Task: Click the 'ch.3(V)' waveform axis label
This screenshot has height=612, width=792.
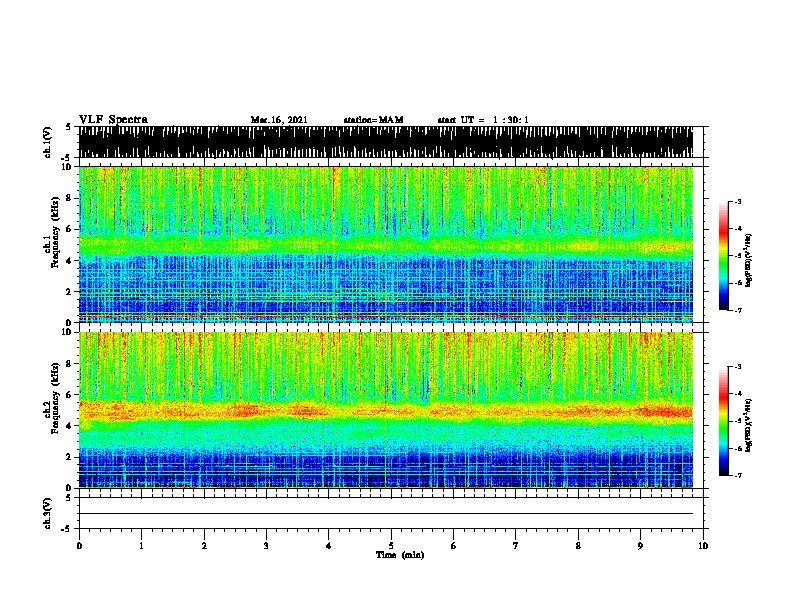Action: click(47, 513)
